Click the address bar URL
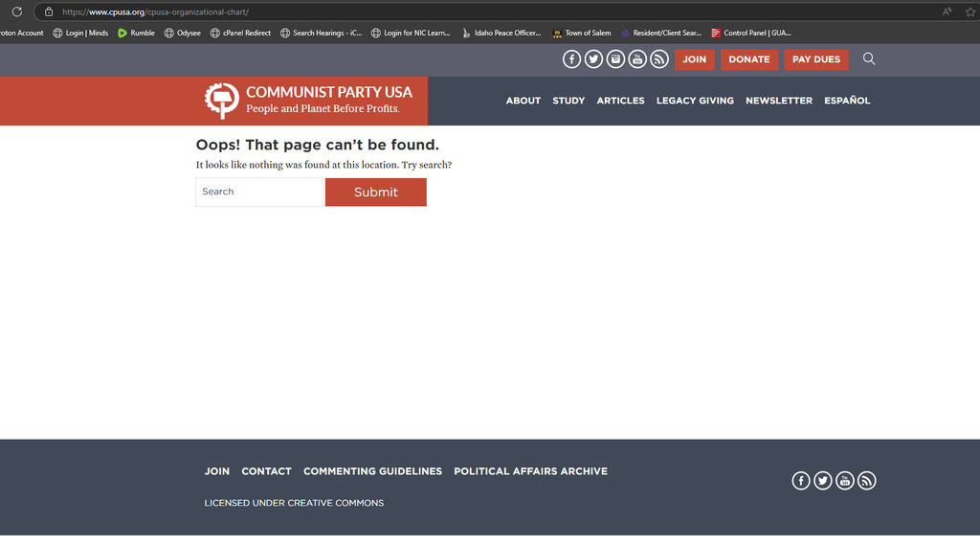This screenshot has width=980, height=546. (x=155, y=11)
